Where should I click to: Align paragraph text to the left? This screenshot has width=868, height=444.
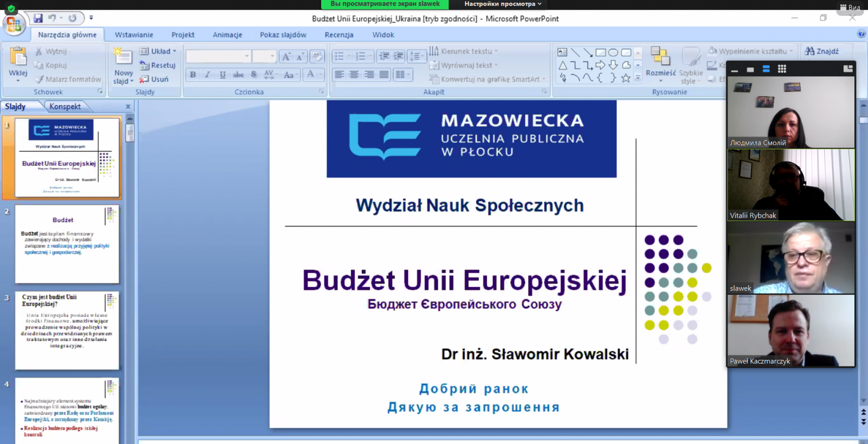[339, 74]
